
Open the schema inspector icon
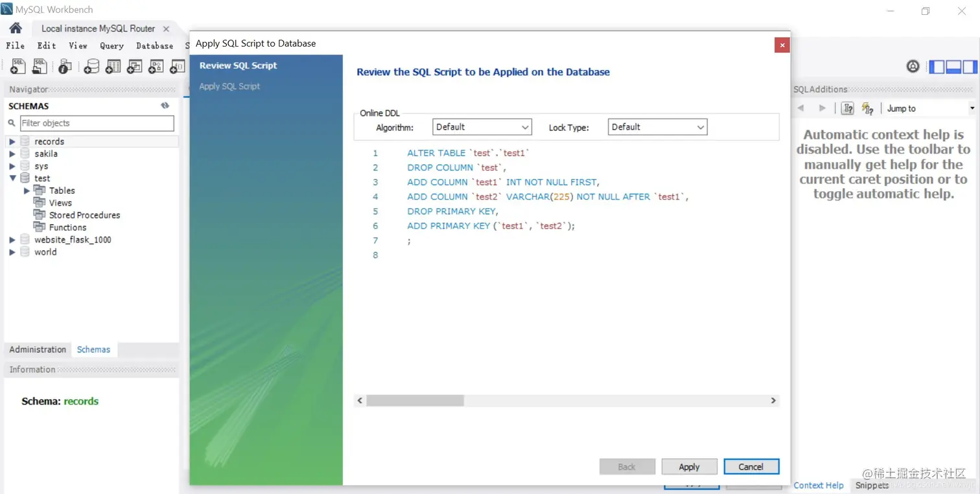tap(65, 66)
